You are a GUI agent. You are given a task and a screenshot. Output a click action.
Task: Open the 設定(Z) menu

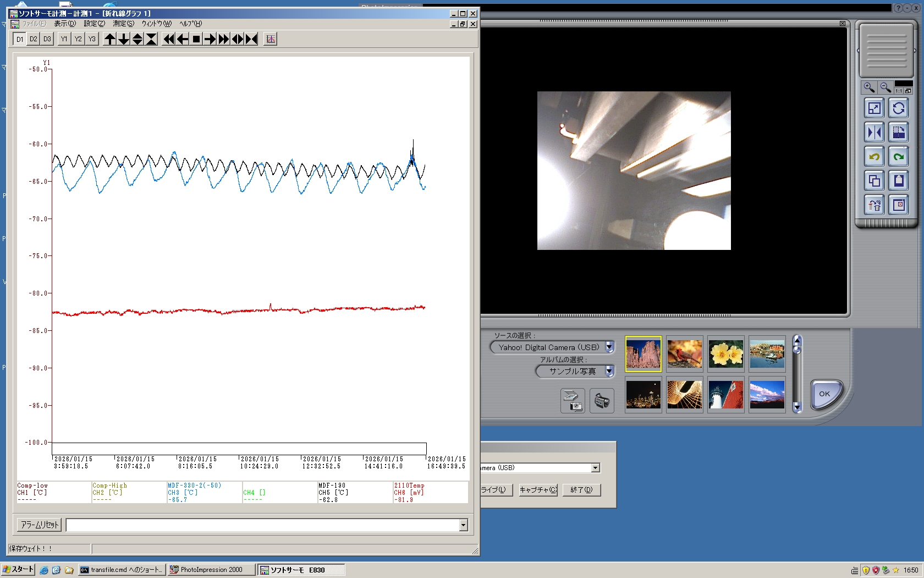coord(94,24)
